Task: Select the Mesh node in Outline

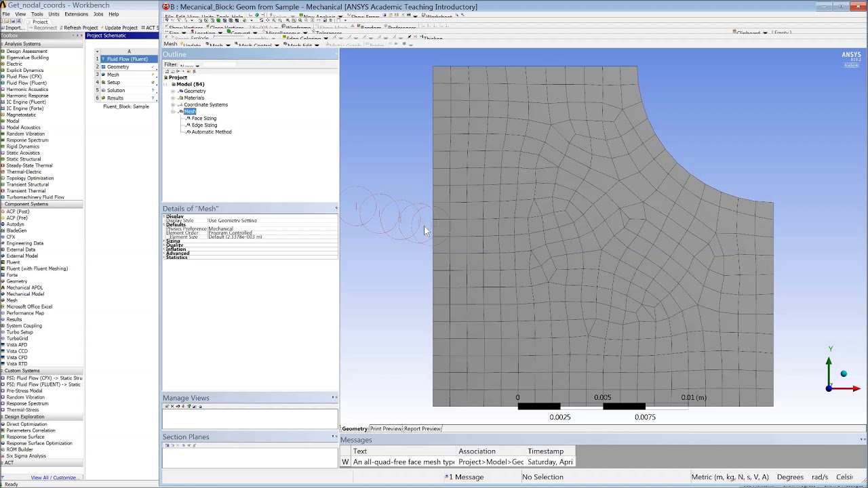Action: click(x=189, y=111)
